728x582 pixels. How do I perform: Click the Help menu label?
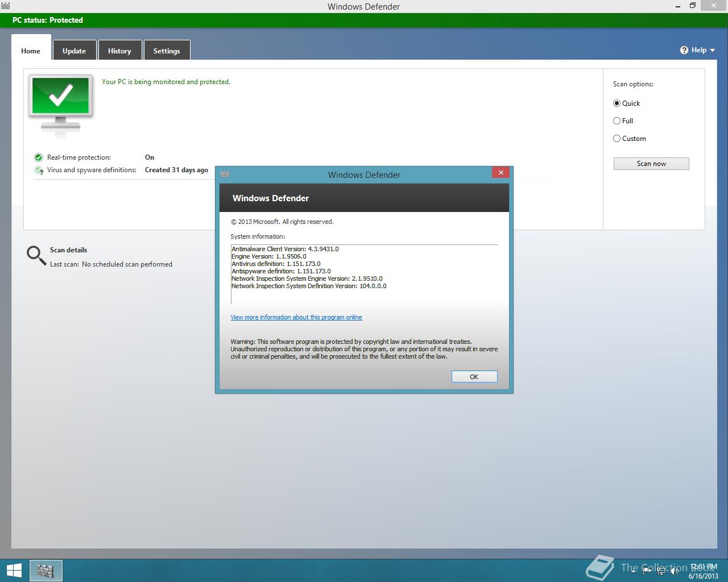(699, 50)
